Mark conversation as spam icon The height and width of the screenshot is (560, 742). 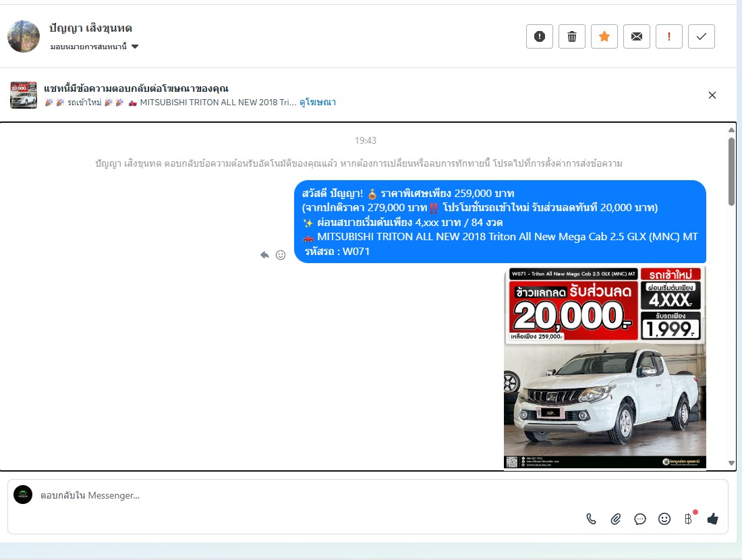pyautogui.click(x=540, y=36)
